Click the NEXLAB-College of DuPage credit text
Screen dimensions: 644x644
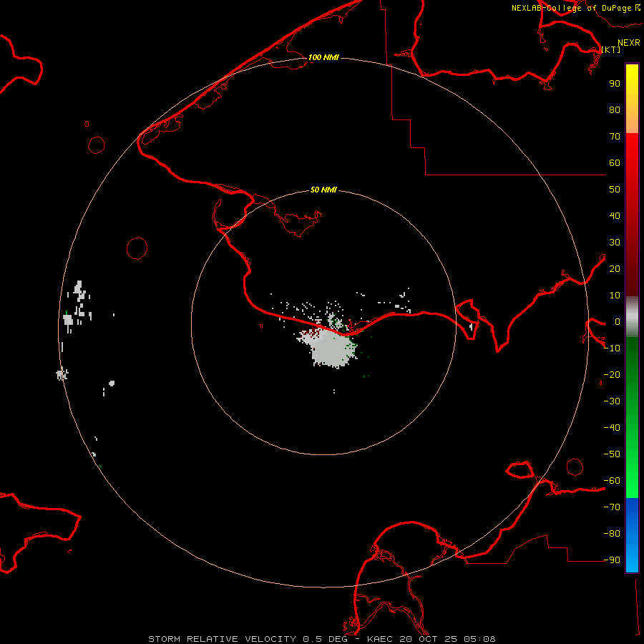click(x=575, y=8)
